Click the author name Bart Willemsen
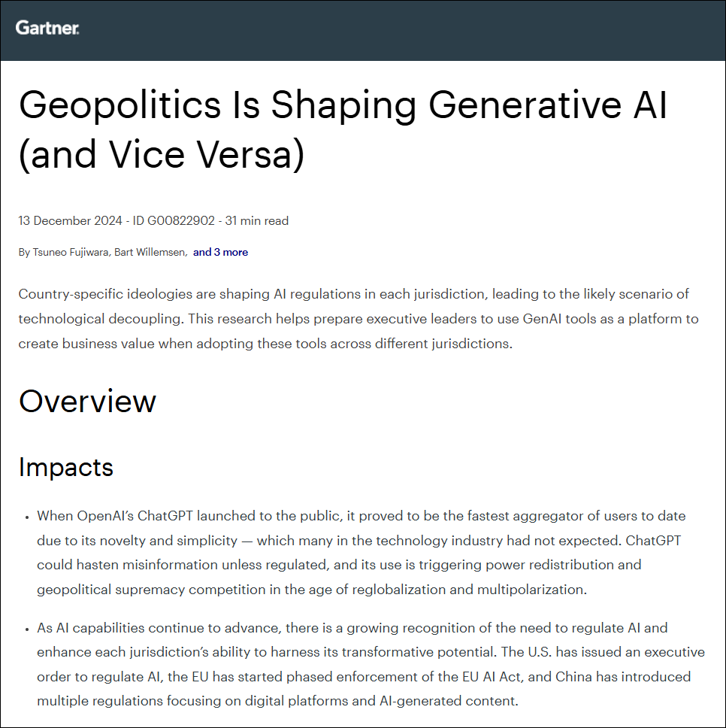The height and width of the screenshot is (728, 726). pos(150,252)
